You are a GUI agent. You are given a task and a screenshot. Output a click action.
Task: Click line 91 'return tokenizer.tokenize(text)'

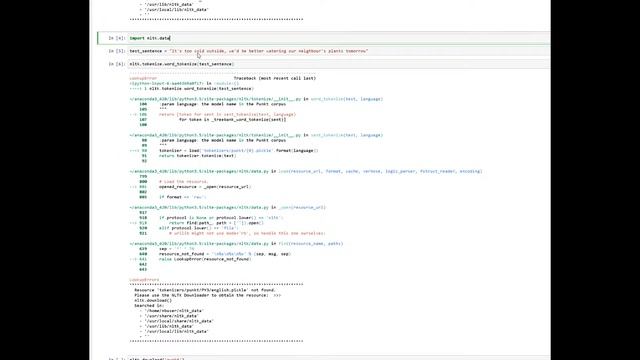(198, 156)
